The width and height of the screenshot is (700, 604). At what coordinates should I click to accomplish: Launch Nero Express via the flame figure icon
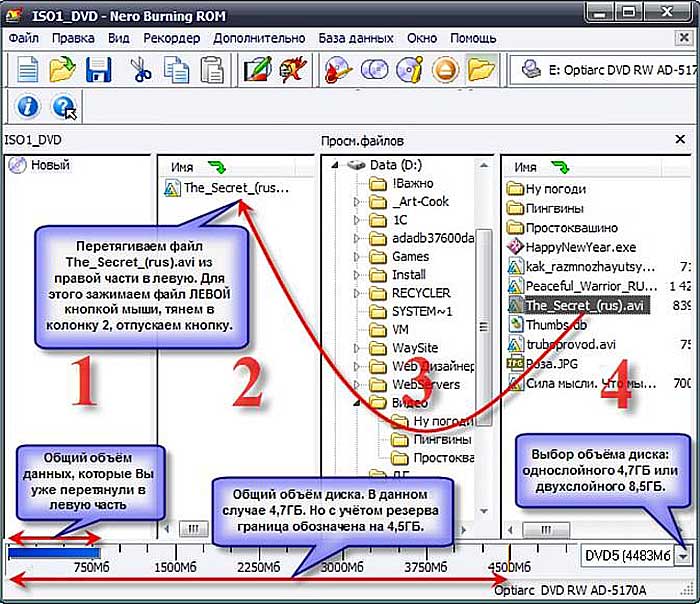point(293,69)
